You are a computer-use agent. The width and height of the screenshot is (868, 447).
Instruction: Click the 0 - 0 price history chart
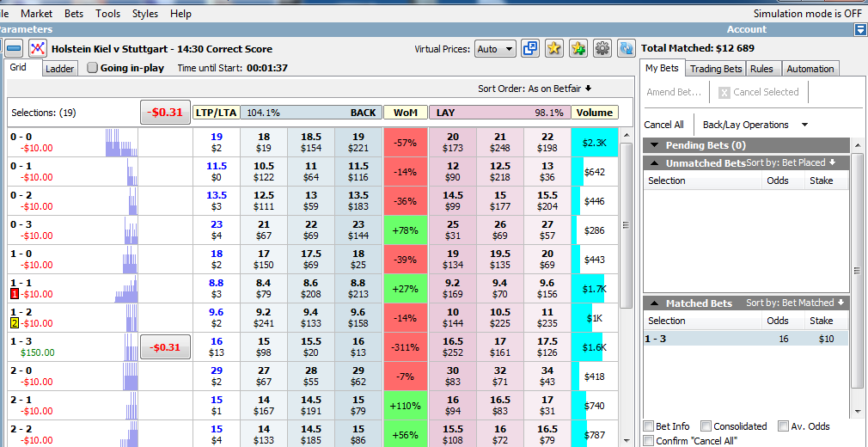tap(122, 143)
